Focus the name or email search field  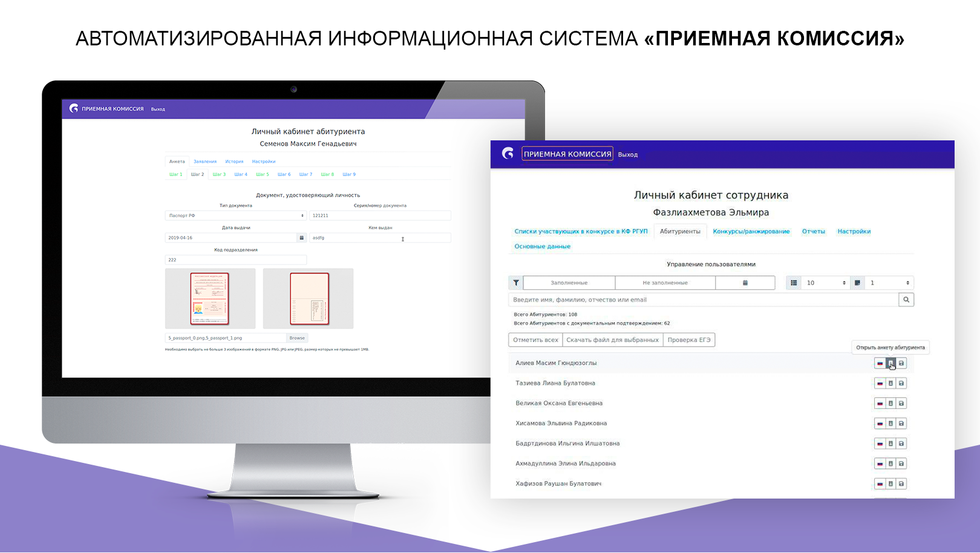click(x=704, y=299)
